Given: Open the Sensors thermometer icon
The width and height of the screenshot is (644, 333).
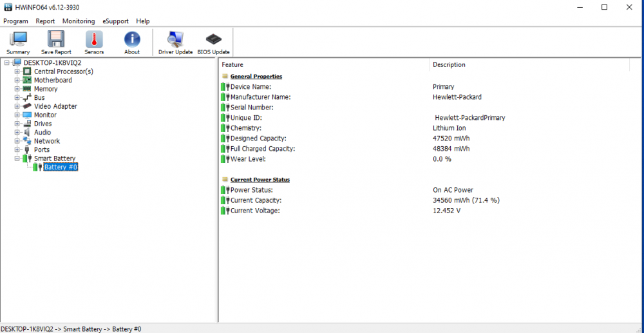Looking at the screenshot, I should pos(94,43).
